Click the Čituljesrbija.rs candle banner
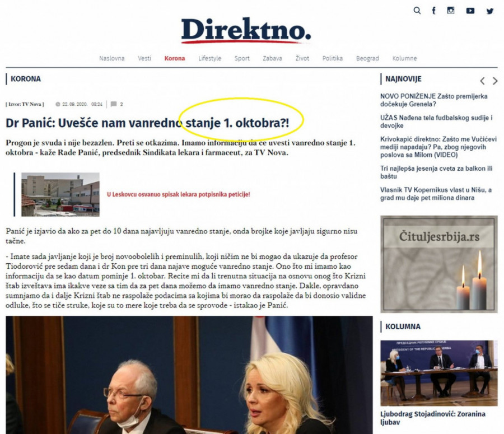Viewport: 504px width, 434px height. click(438, 264)
